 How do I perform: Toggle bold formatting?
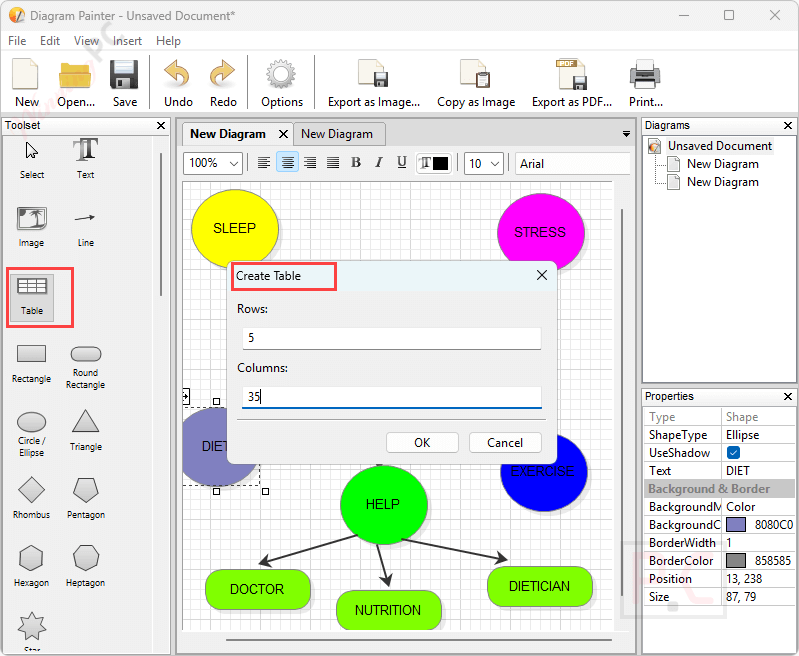(x=356, y=163)
